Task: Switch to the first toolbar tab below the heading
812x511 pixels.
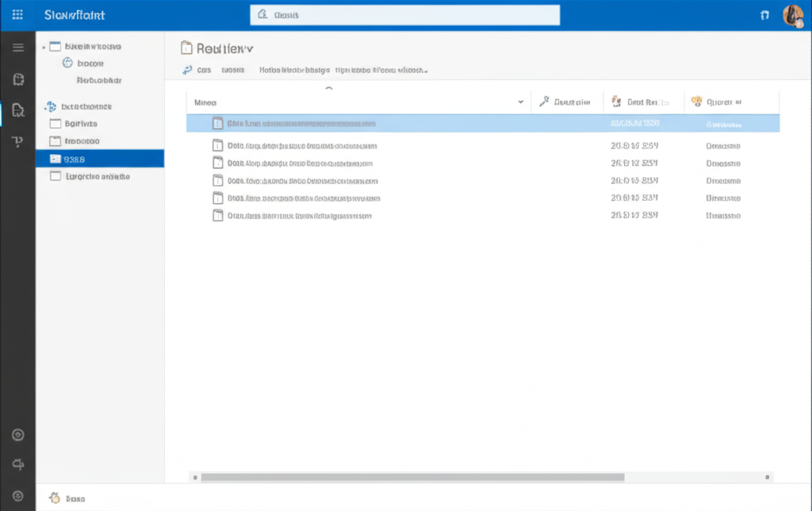Action: coord(197,70)
